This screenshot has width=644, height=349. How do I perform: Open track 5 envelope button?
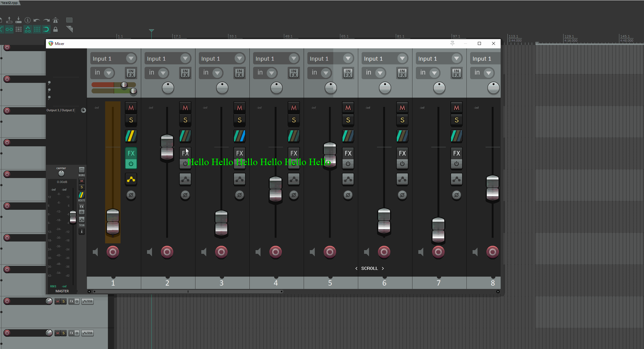tap(348, 179)
